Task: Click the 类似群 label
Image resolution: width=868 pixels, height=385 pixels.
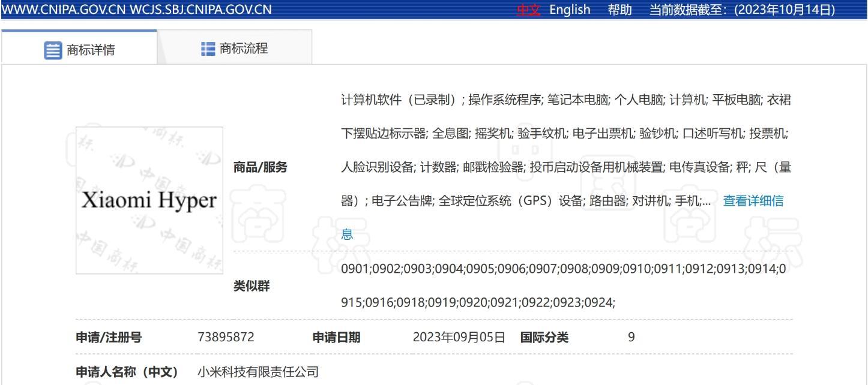Action: pyautogui.click(x=252, y=287)
